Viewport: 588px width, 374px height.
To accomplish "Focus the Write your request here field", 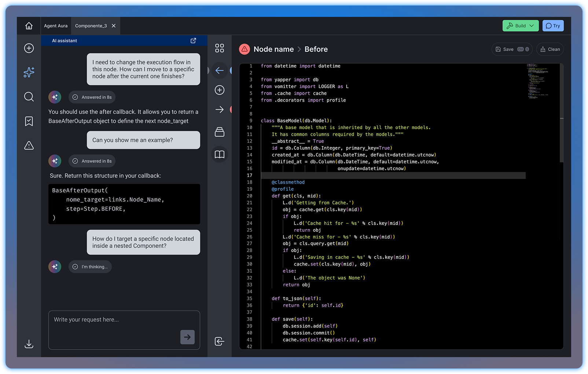I will (124, 330).
